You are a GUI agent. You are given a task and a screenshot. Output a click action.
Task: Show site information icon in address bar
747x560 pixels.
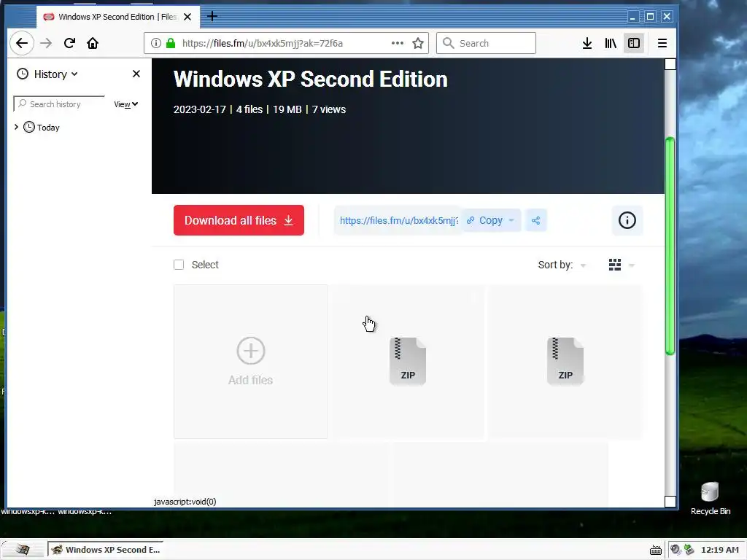tap(156, 43)
